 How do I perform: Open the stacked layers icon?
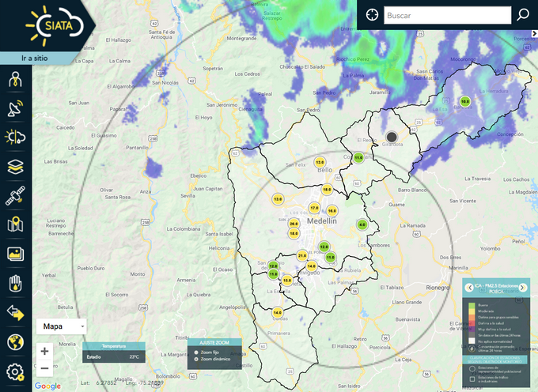tap(15, 167)
